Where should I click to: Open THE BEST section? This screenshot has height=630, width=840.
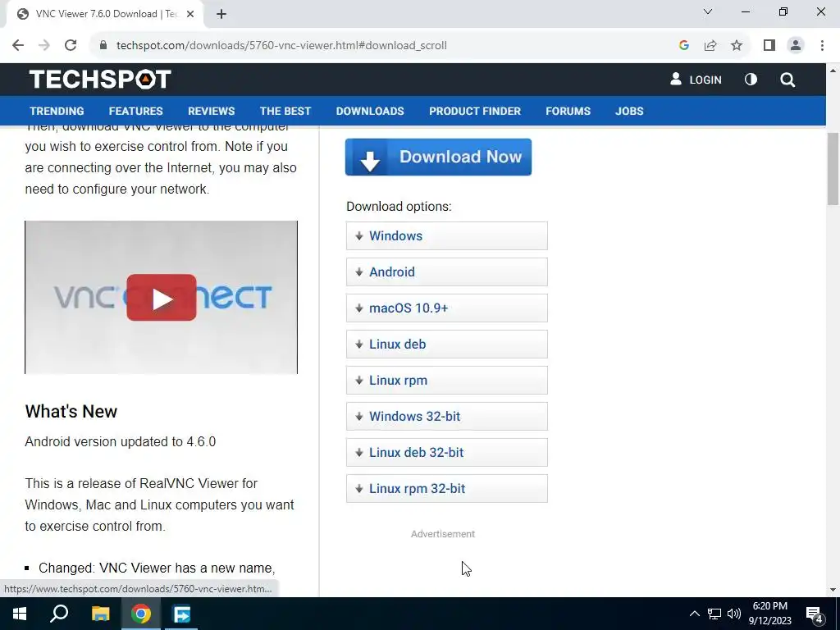coord(285,111)
